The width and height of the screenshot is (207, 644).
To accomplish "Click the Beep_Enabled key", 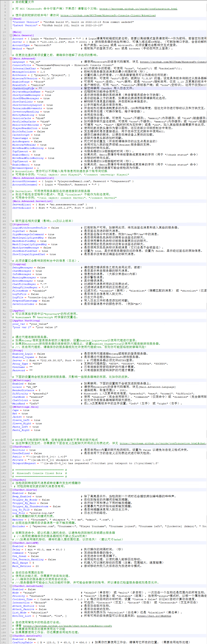I will pos(22,496).
